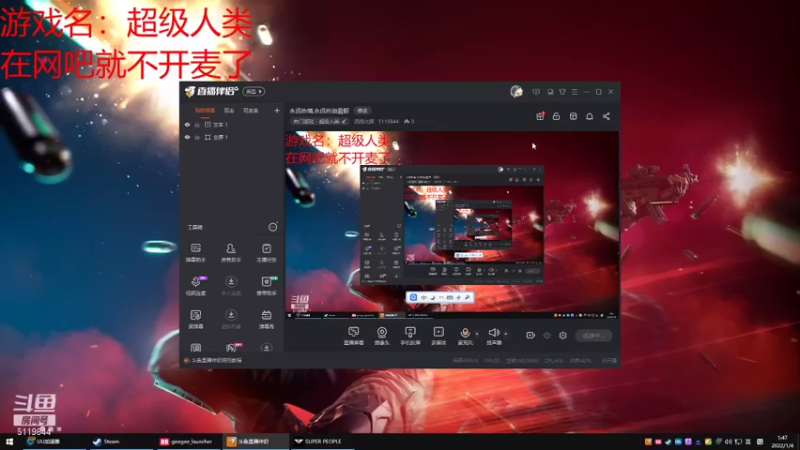Open the star assistant tool with NEW badge
Viewport: 800px width, 450px height.
pyautogui.click(x=266, y=286)
